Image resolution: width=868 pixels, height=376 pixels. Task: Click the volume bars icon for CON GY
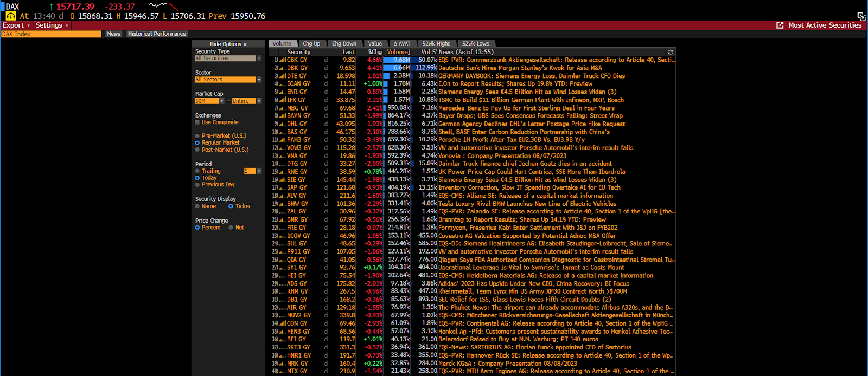283,323
